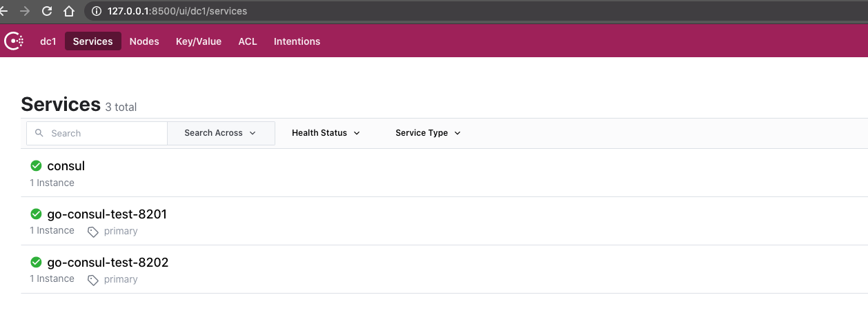Click the browser reload icon
Image resolution: width=868 pixels, height=326 pixels.
(47, 11)
